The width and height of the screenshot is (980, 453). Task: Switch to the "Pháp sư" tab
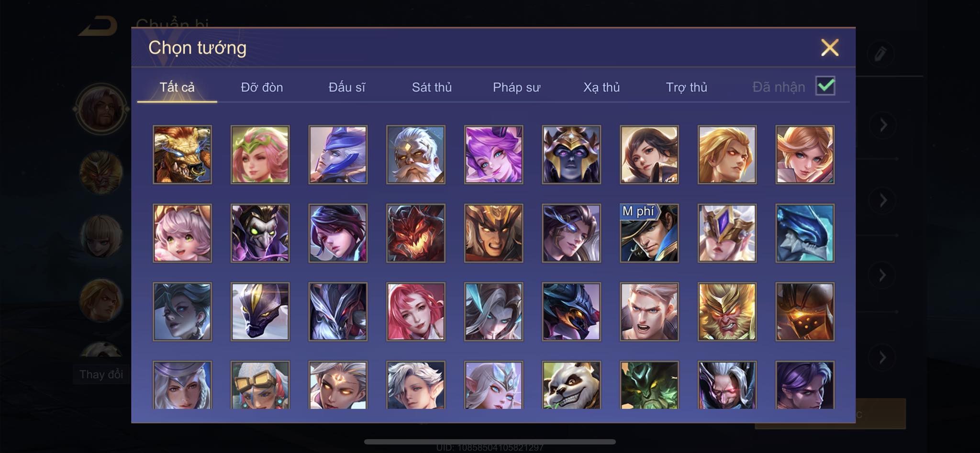516,87
